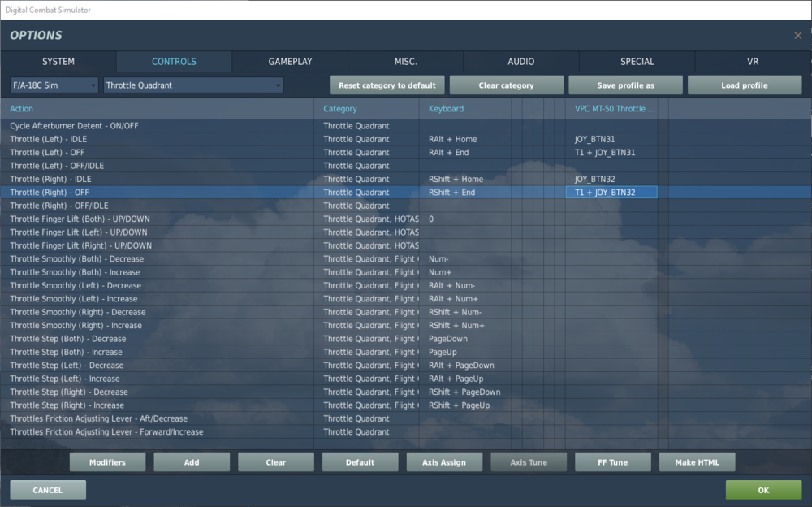The image size is (812, 507).
Task: Select the T1 + JOY_BTN32 binding cell
Action: pos(611,193)
